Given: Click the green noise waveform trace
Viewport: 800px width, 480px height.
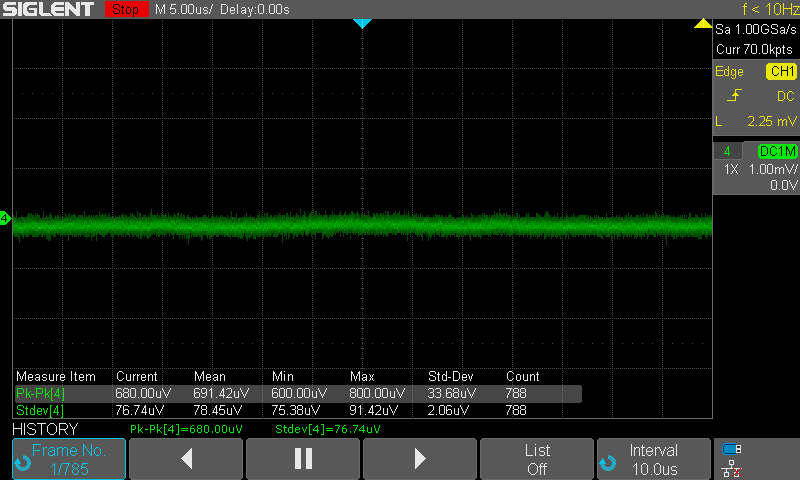Looking at the screenshot, I should coord(362,225).
